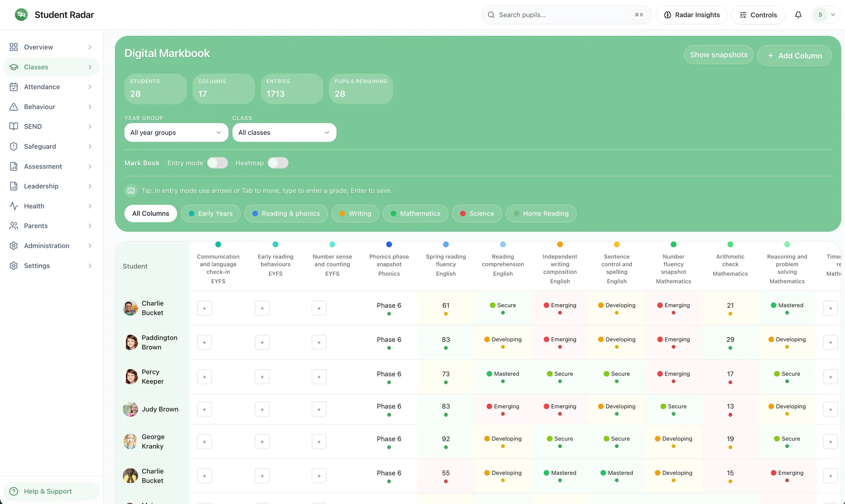Screen dimensions: 845x504
Task: Click plus icon in Add Column button
Action: coord(771,56)
